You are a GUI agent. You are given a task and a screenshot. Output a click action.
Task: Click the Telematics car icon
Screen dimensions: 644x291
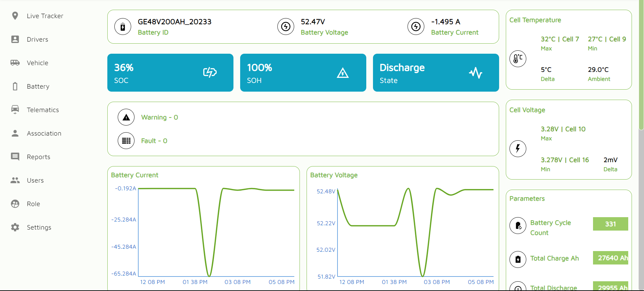[x=15, y=109]
